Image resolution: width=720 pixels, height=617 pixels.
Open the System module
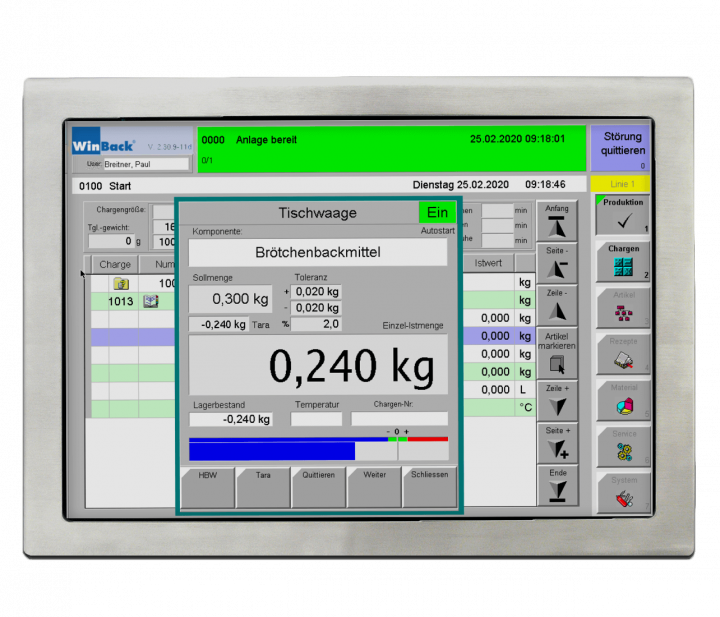[x=623, y=491]
